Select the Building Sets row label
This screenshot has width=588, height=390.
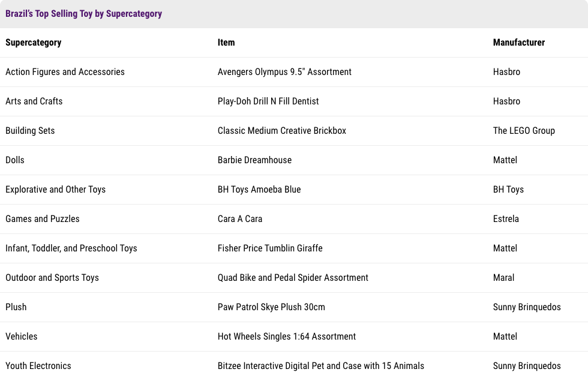click(30, 131)
